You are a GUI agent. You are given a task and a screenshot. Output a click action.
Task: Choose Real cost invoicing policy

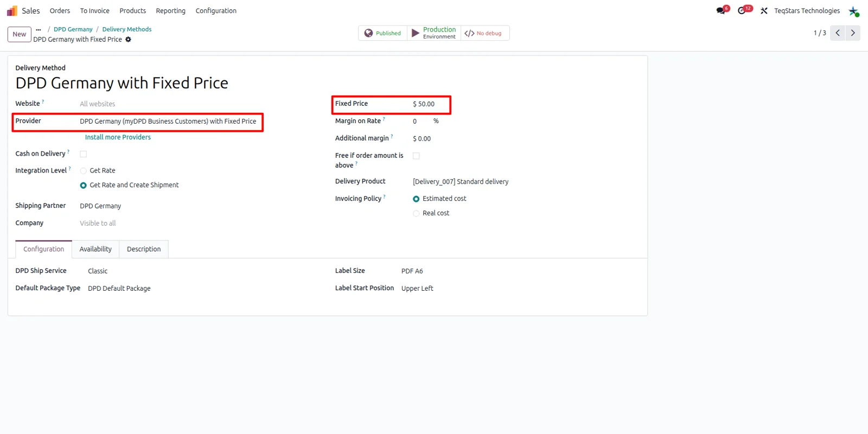pos(416,214)
